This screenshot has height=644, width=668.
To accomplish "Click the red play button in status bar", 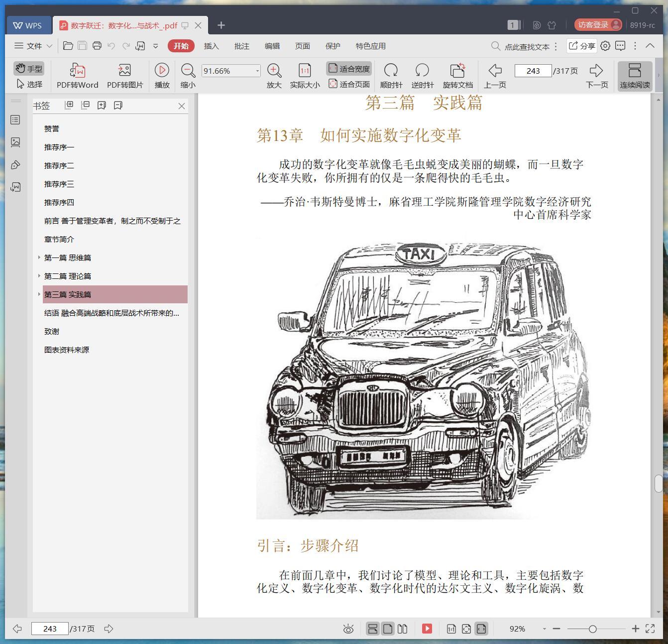I will click(427, 629).
